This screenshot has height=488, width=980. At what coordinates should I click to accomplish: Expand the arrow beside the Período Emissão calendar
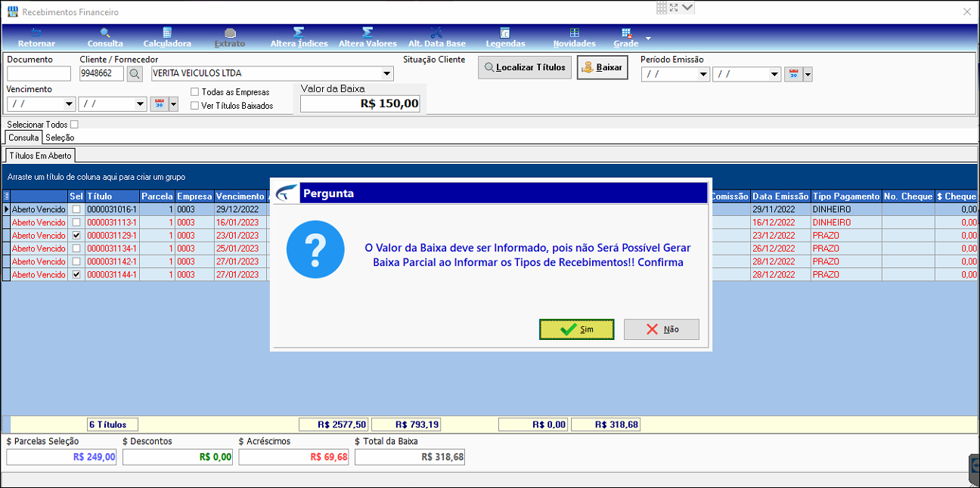[808, 74]
